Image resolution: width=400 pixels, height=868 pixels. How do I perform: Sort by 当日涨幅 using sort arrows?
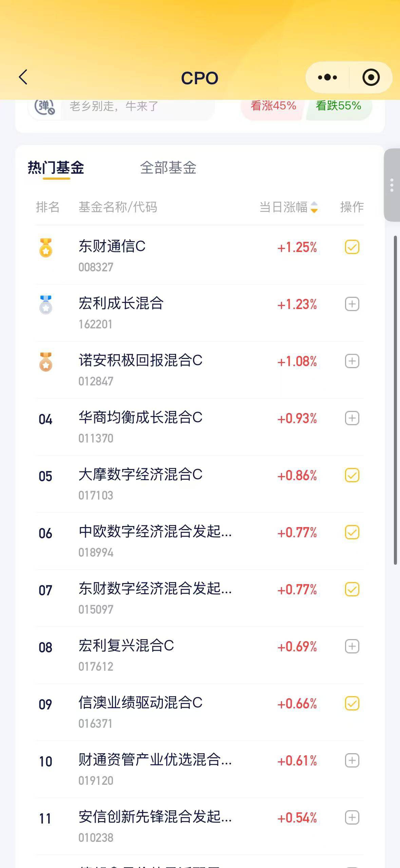click(x=314, y=207)
